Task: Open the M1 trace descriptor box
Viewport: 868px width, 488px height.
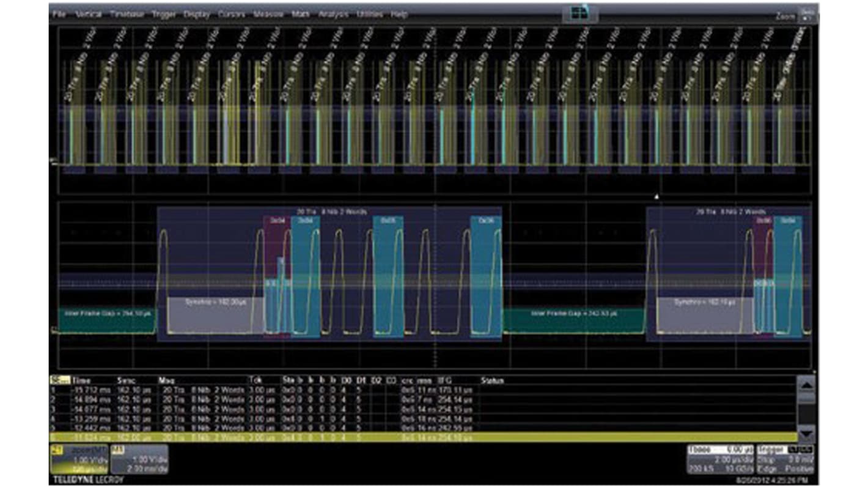Action: point(139,459)
